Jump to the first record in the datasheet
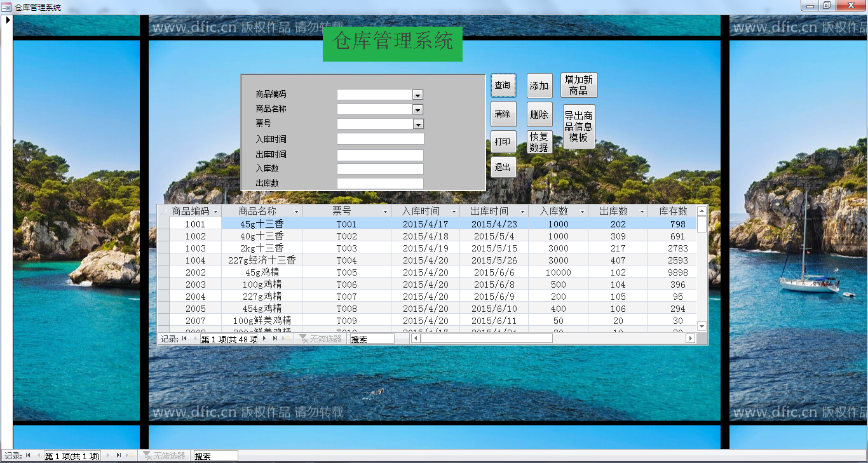868x463 pixels. tap(184, 339)
